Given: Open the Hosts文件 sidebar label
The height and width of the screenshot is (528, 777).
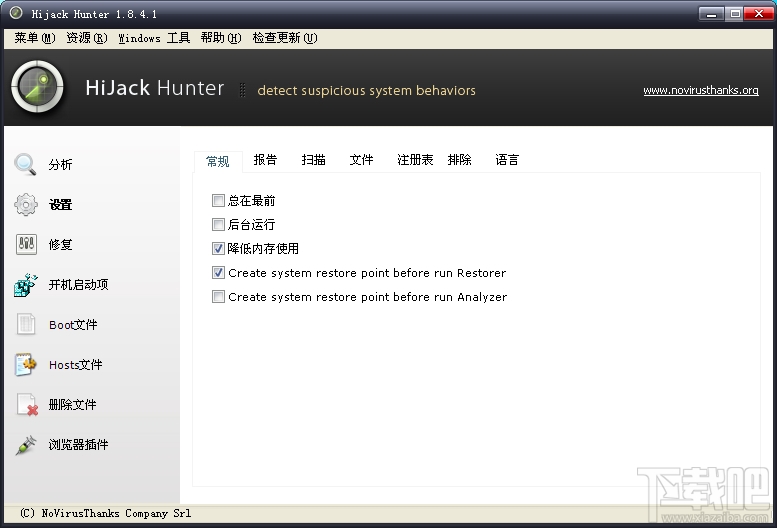Looking at the screenshot, I should point(75,365).
